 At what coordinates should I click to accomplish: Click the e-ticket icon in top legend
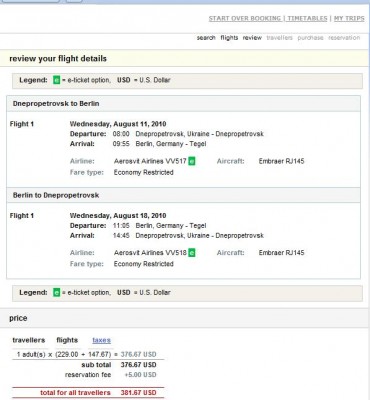57,80
